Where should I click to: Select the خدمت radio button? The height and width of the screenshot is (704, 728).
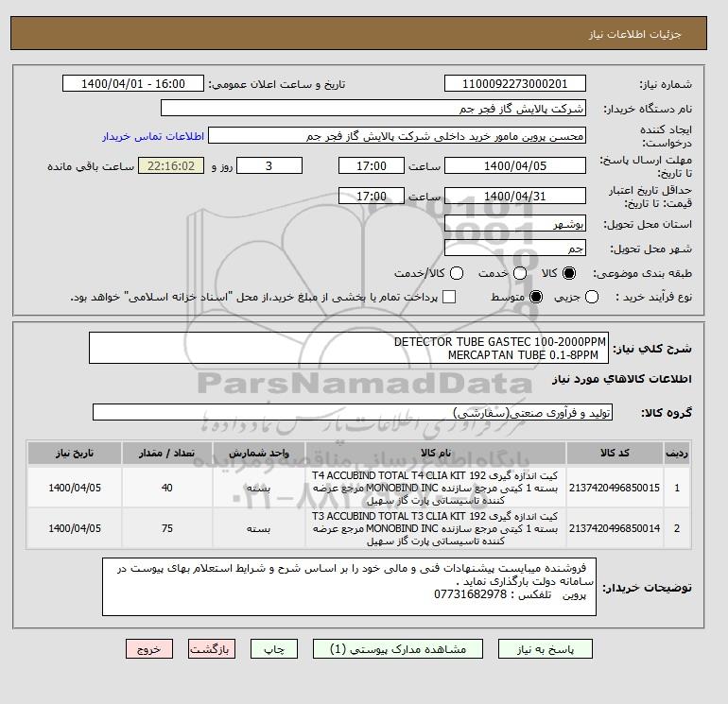tap(520, 273)
